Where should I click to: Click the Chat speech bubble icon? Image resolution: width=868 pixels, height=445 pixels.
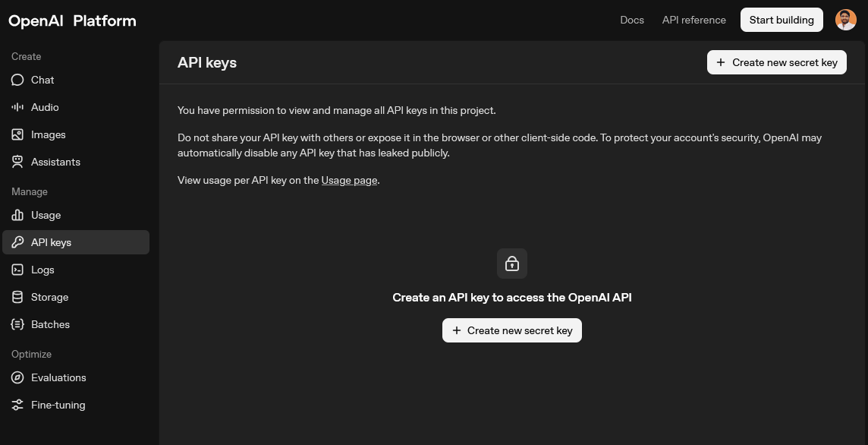click(17, 80)
